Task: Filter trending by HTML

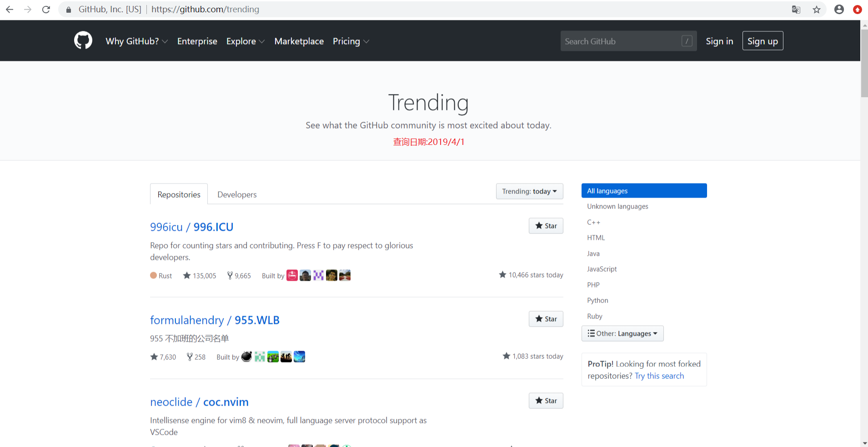Action: tap(596, 238)
